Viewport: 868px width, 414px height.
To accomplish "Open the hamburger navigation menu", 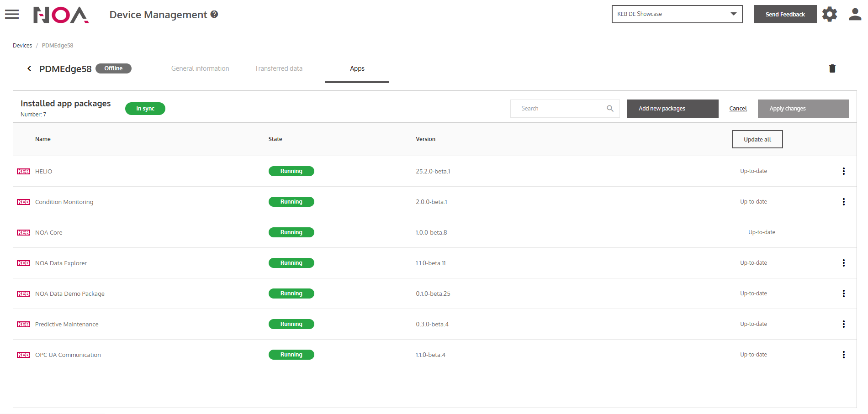I will point(12,15).
